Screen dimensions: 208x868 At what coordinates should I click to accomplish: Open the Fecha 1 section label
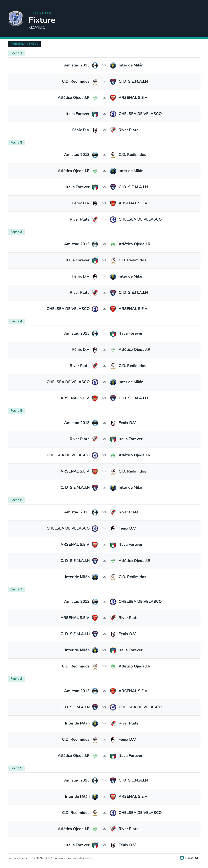(16, 53)
